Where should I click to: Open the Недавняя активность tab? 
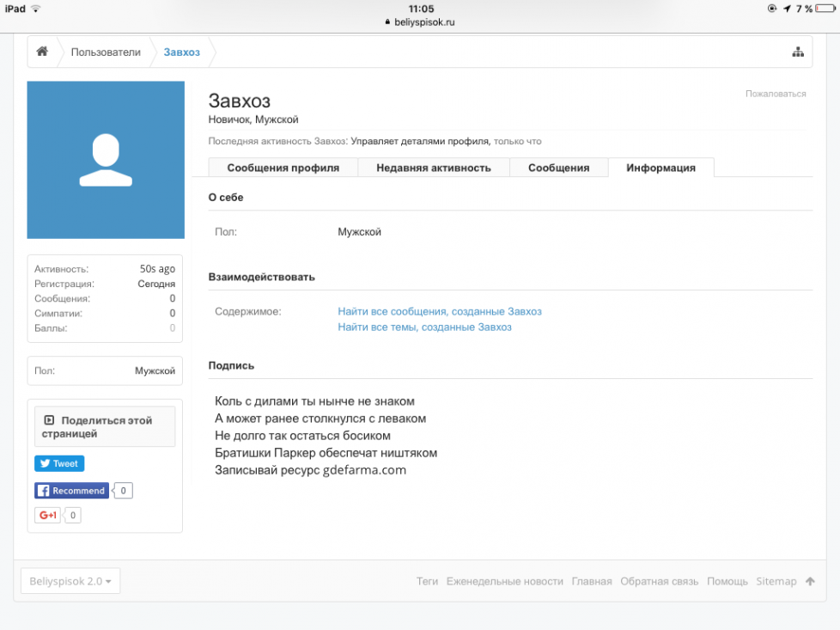click(433, 168)
